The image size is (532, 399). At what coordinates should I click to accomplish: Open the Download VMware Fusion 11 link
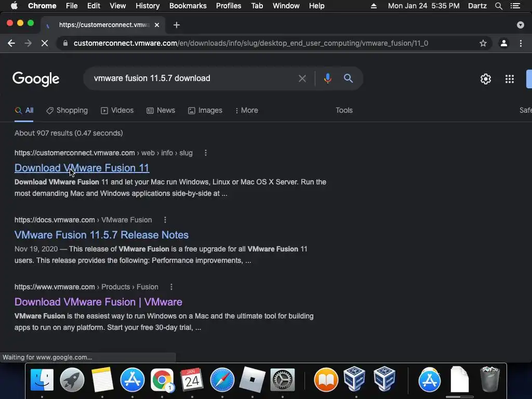point(82,168)
